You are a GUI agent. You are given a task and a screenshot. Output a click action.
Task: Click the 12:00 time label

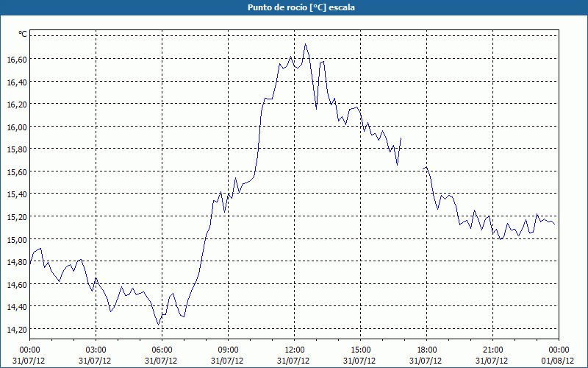pos(294,350)
